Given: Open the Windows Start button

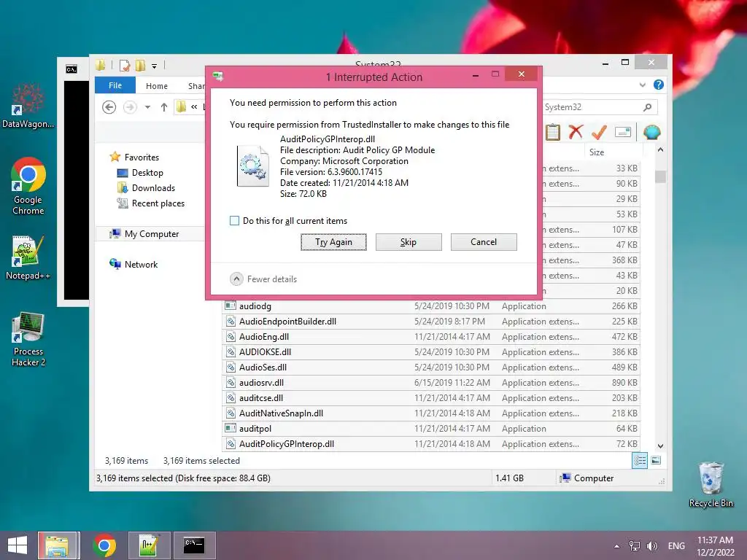Looking at the screenshot, I should point(18,545).
